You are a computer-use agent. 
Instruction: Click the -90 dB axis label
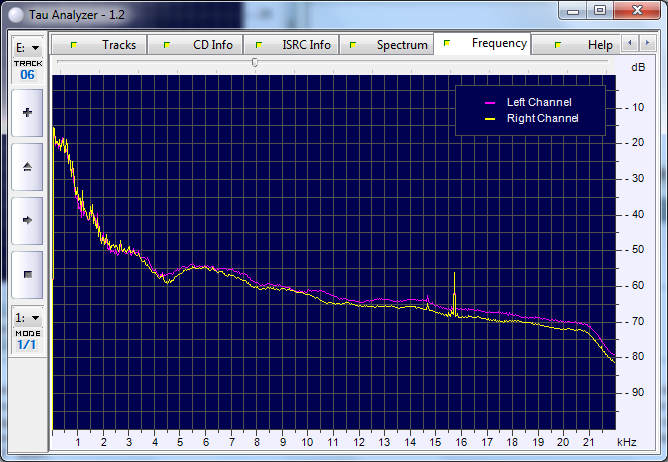635,392
